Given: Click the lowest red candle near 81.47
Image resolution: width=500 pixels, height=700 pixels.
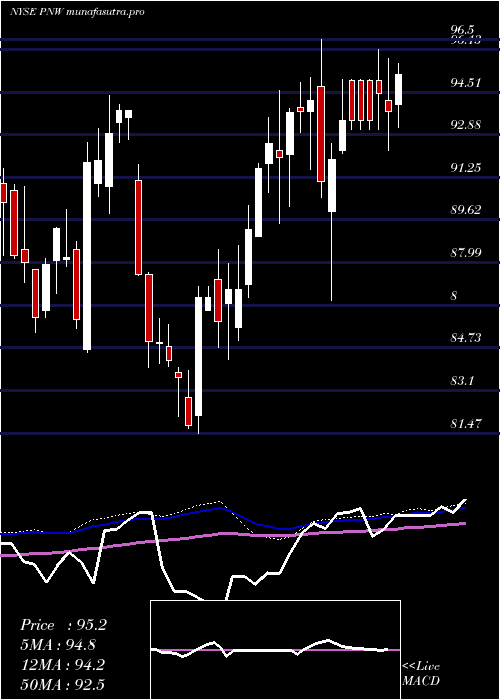Looking at the screenshot, I should pyautogui.click(x=188, y=411).
